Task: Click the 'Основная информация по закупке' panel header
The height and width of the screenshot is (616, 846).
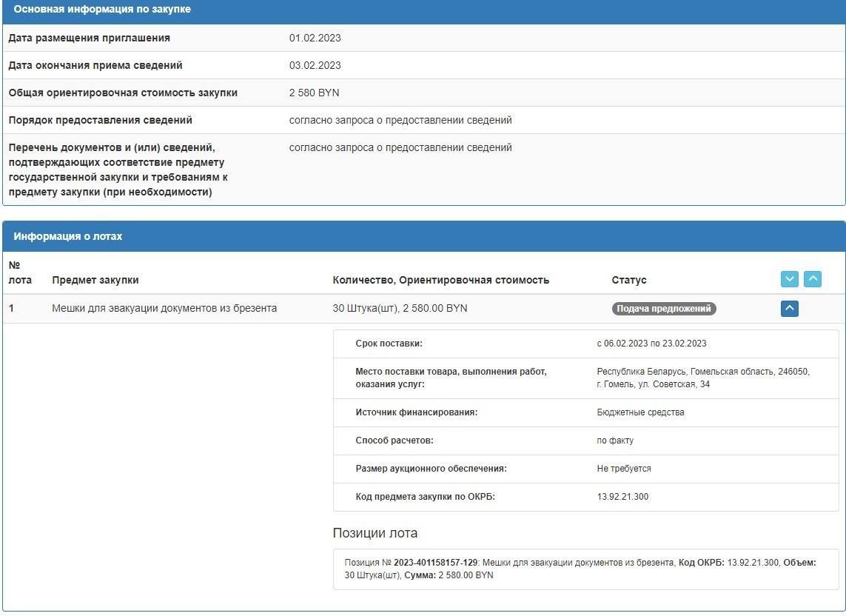Action: point(102,10)
